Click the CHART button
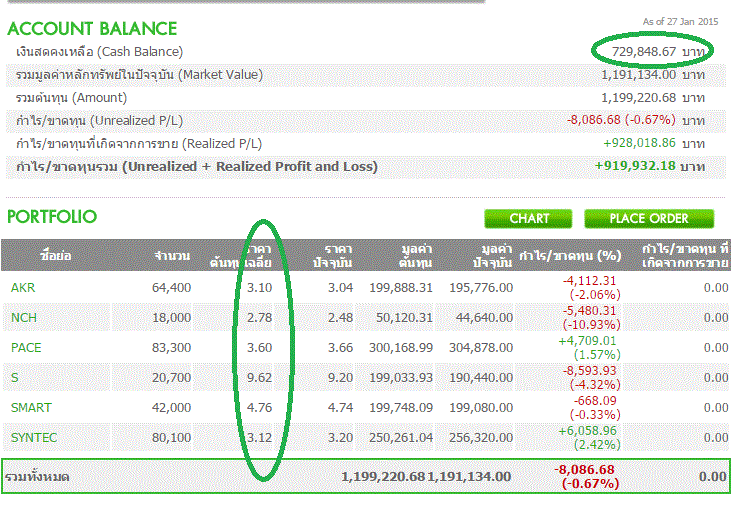The width and height of the screenshot is (735, 520). (528, 219)
